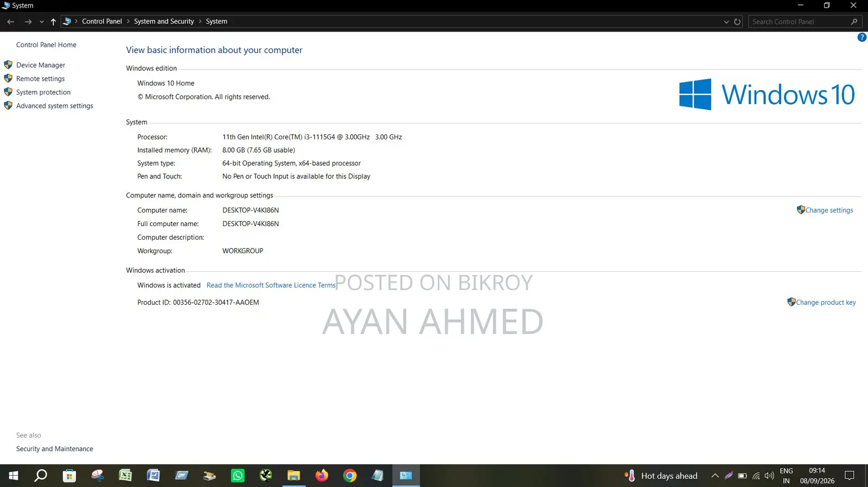Viewport: 868px width, 487px height.
Task: Go up one level with the up arrow
Action: pos(53,22)
